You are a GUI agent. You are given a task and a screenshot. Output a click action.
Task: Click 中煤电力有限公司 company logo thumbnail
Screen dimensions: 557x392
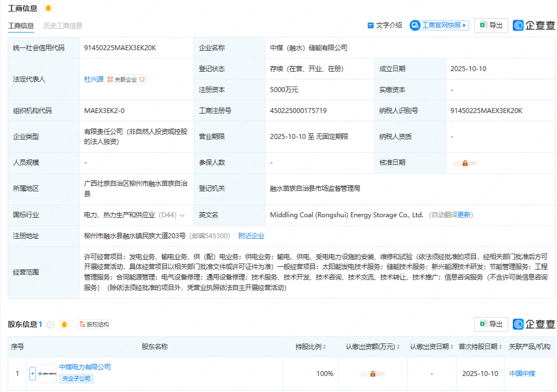point(47,374)
